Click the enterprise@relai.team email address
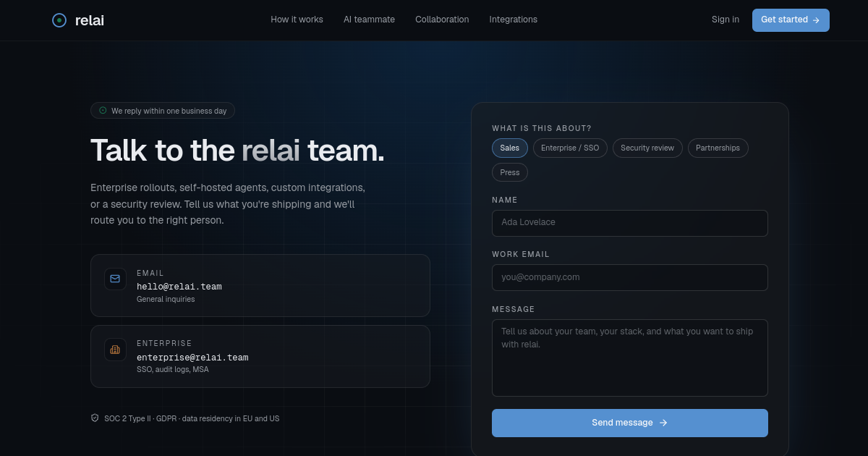Screen dimensions: 868x456 [192, 358]
